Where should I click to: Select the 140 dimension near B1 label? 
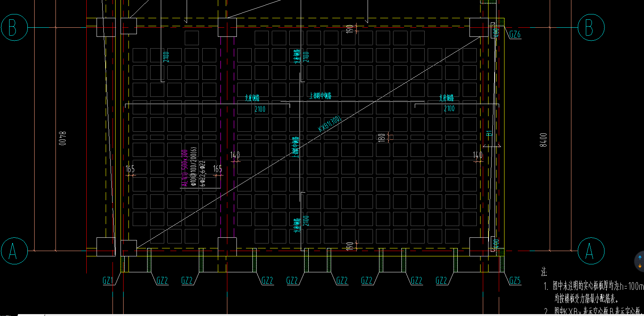(477, 155)
